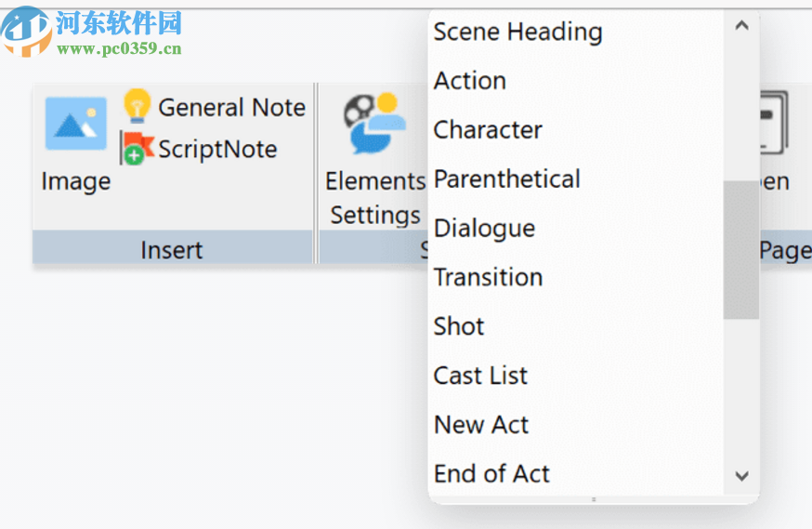Click the site logo icon in the top-left corner
Screen dimensions: 812x529
click(x=26, y=31)
